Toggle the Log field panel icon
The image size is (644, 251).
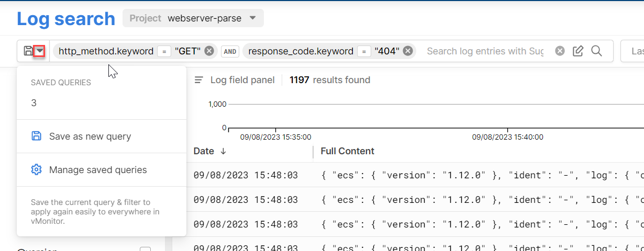coord(199,80)
